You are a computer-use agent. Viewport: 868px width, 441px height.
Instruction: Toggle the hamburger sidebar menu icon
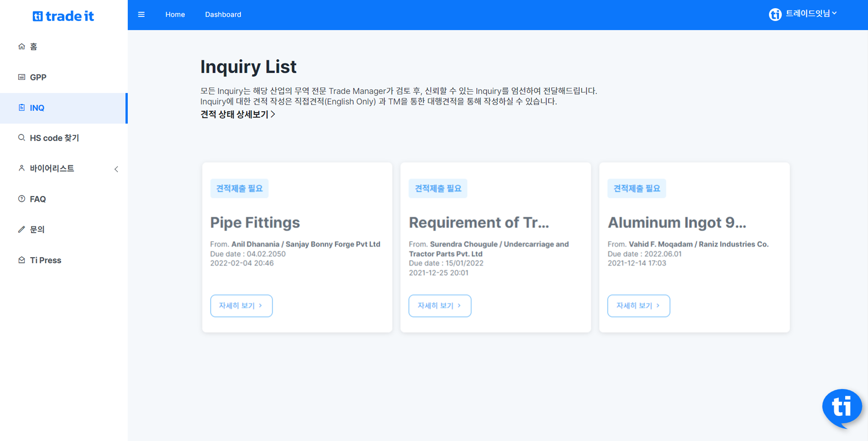[142, 15]
